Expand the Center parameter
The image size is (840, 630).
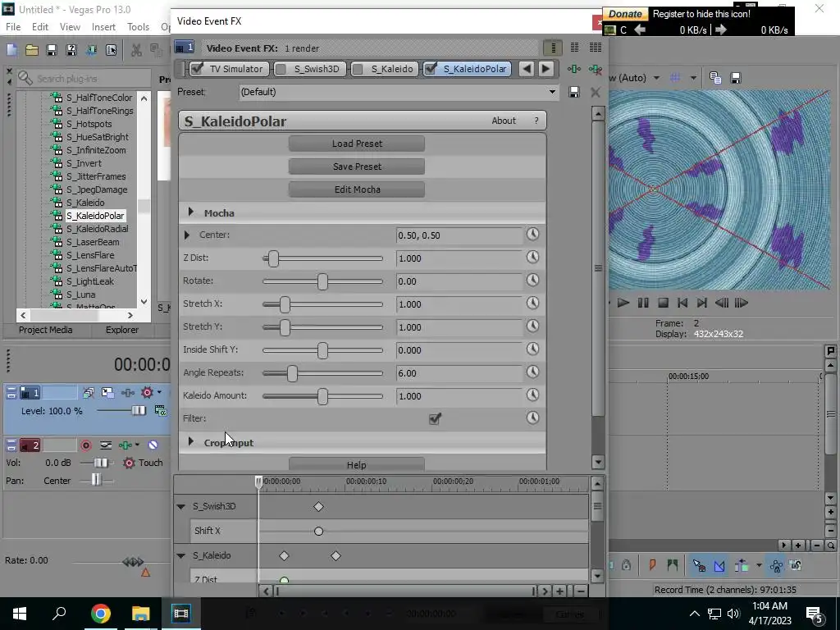click(186, 235)
